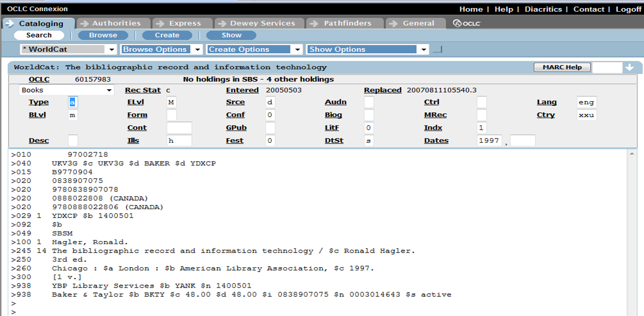This screenshot has width=644, height=316.
Task: Open the Dewey Services tab
Action: [x=262, y=23]
